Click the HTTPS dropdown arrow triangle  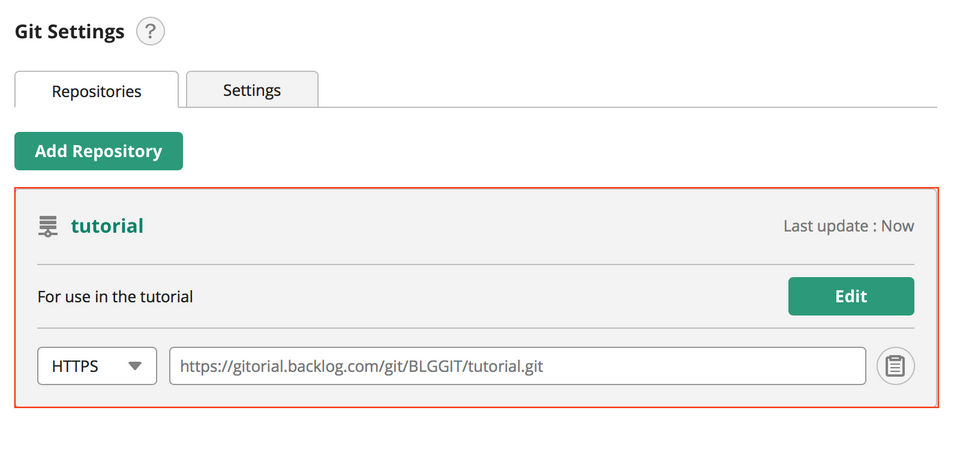(x=136, y=366)
